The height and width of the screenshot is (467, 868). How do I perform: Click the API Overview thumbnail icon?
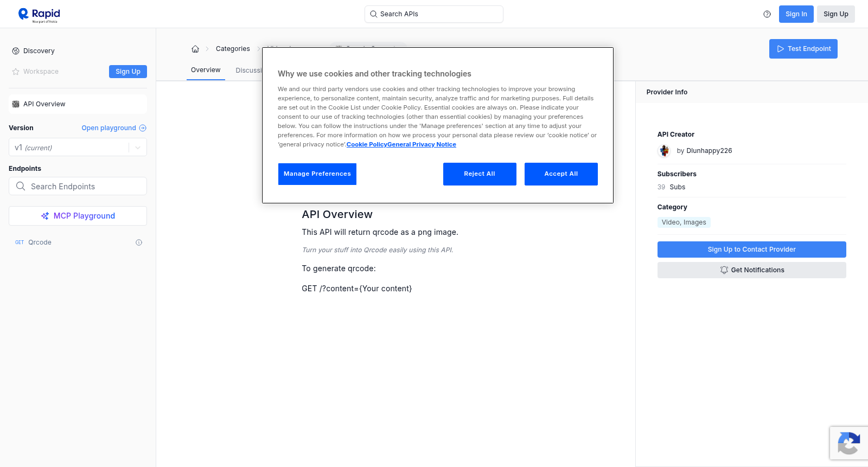16,104
